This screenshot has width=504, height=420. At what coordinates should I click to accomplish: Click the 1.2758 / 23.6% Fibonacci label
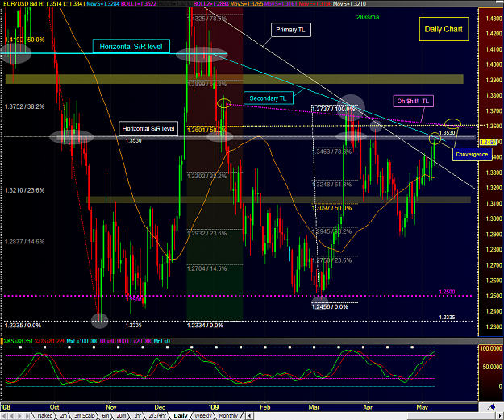coord(331,260)
